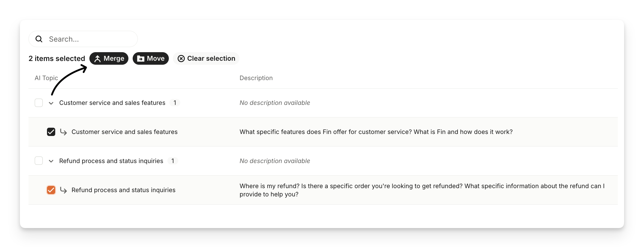644x248 pixels.
Task: Click the count badge beside Customer service topic
Action: click(175, 103)
